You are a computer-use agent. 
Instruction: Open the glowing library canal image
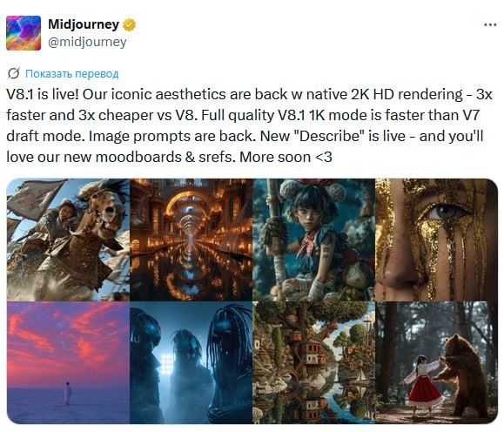pos(191,240)
